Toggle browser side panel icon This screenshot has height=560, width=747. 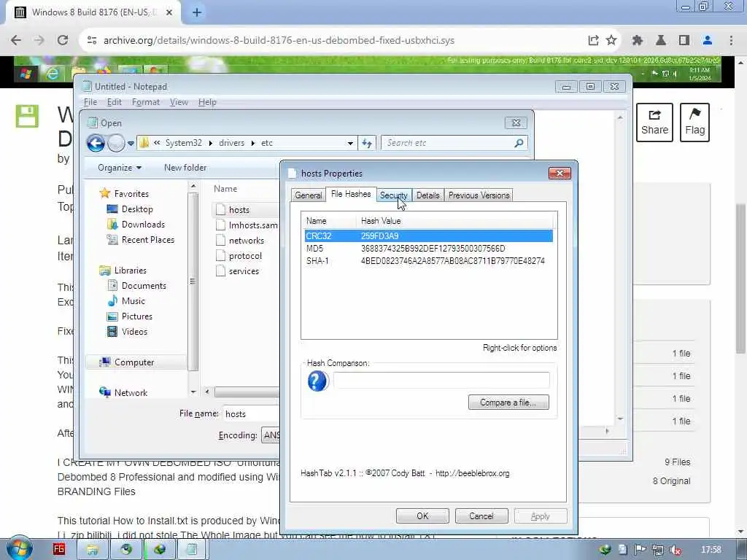684,41
